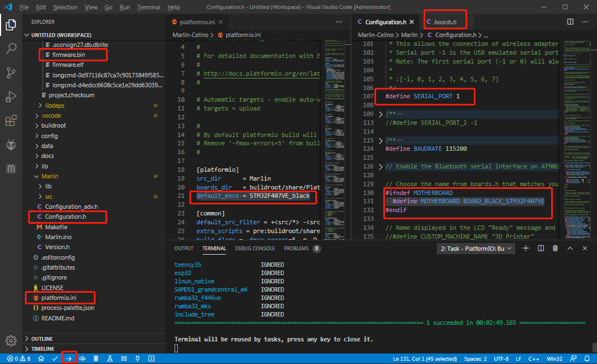Click Spaces: 2 indentation setting
The height and width of the screenshot is (364, 597).
(475, 358)
